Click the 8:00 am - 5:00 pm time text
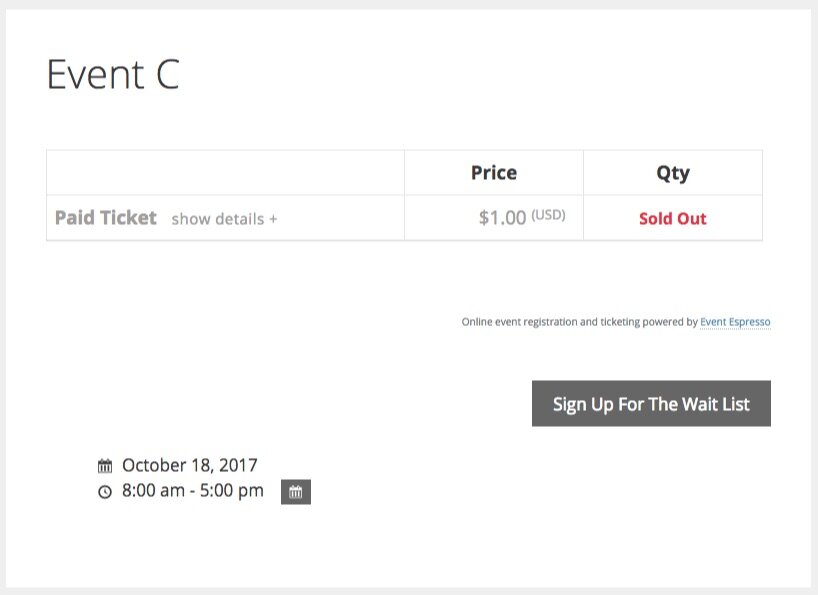Screen dimensions: 818x595 point(193,491)
